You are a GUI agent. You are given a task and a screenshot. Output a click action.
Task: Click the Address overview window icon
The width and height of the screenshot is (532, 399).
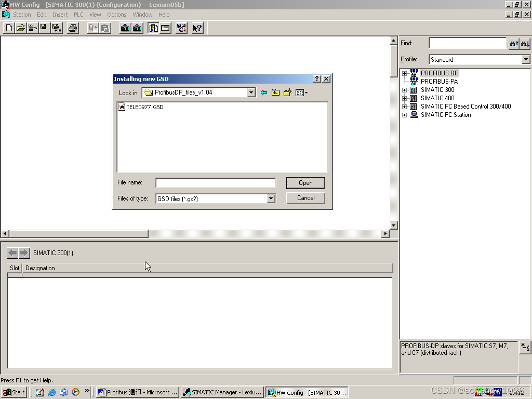[x=165, y=28]
